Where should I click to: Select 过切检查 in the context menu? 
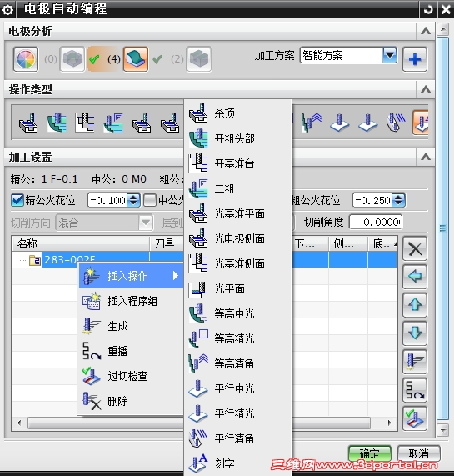pyautogui.click(x=131, y=376)
